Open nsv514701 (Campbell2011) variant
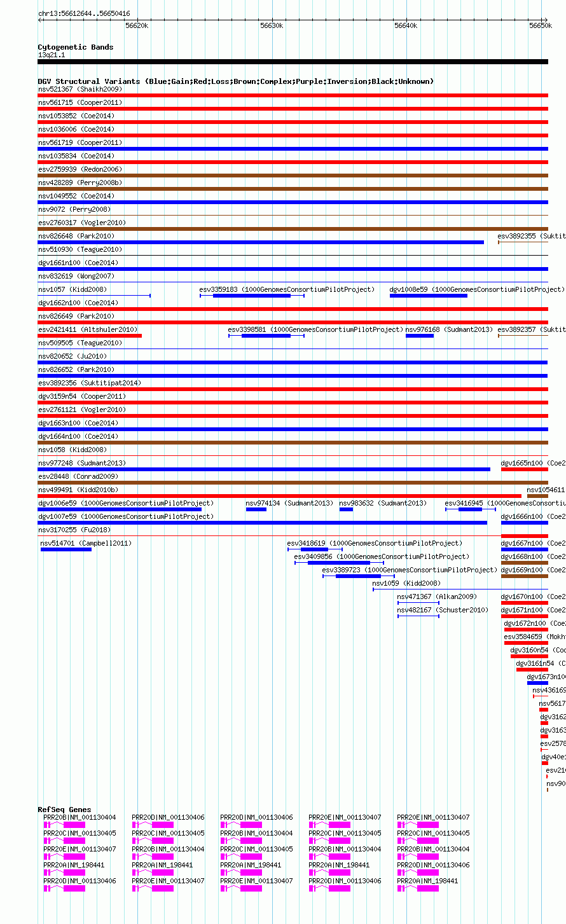Image resolution: width=566 pixels, height=924 pixels. [x=86, y=543]
